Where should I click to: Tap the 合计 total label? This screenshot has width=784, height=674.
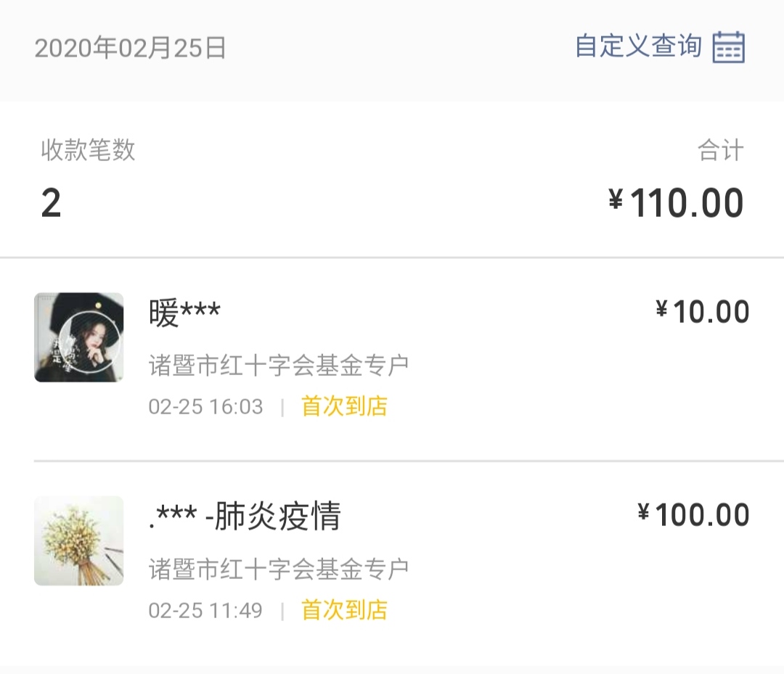720,150
